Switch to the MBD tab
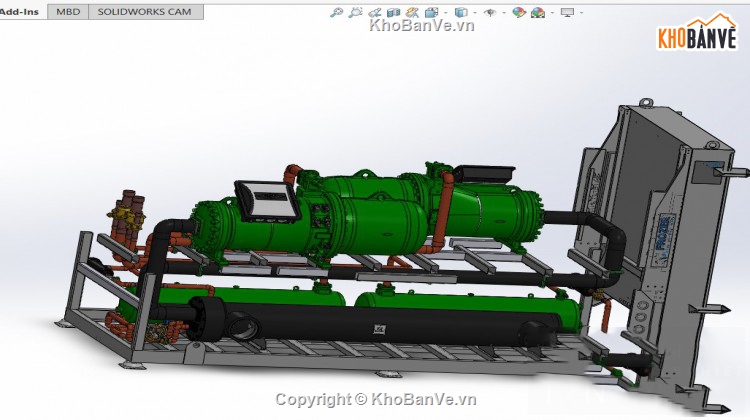 (68, 11)
